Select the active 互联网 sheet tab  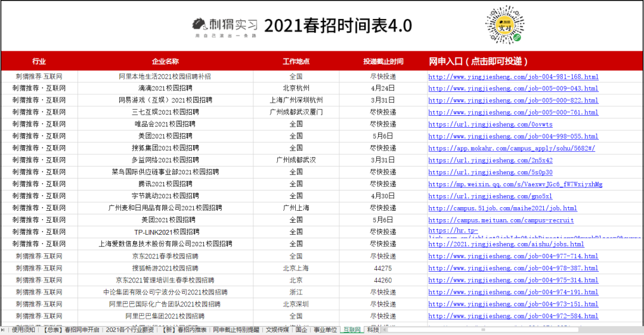click(x=352, y=330)
